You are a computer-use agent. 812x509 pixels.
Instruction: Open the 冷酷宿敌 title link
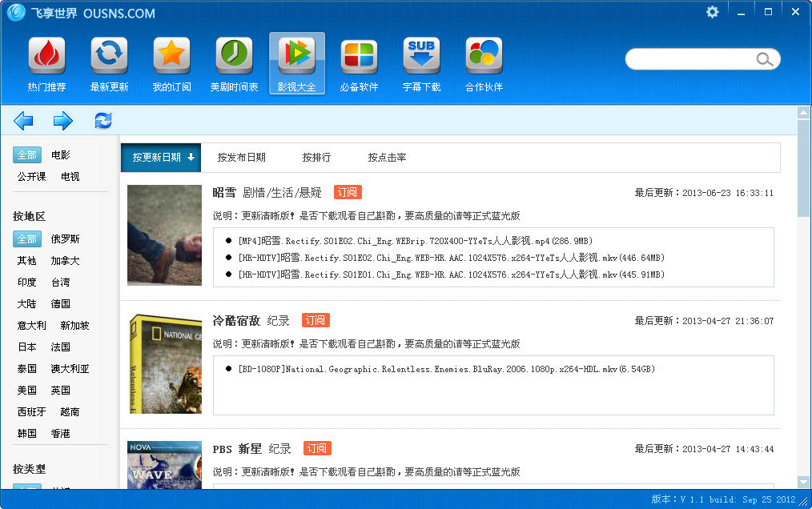click(236, 321)
